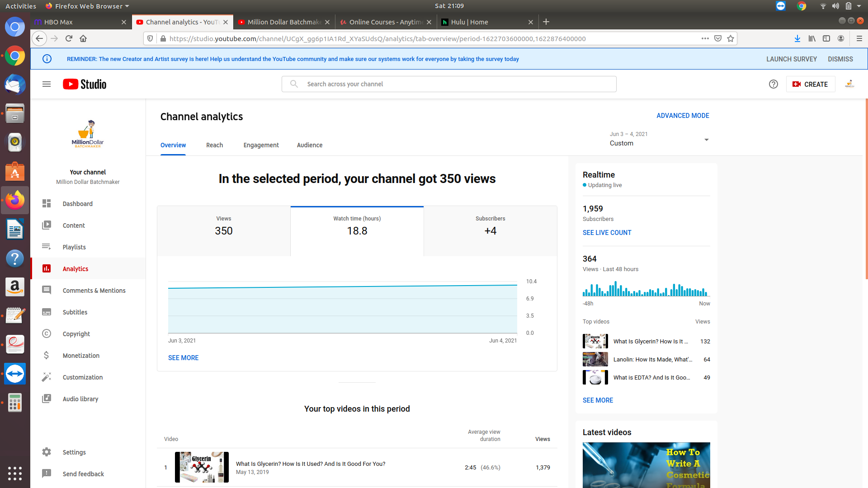868x488 pixels.
Task: Click the Dashboard sidebar icon
Action: click(x=47, y=204)
